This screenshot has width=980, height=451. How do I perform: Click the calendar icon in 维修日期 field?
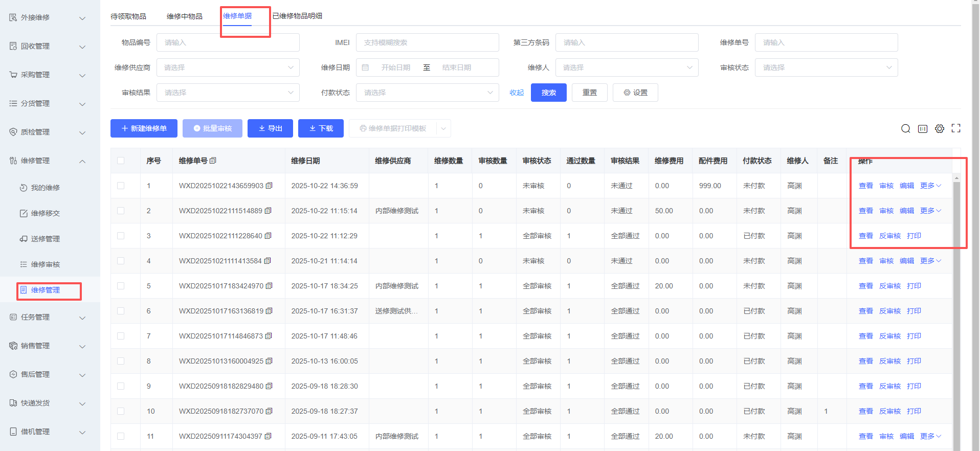[365, 67]
